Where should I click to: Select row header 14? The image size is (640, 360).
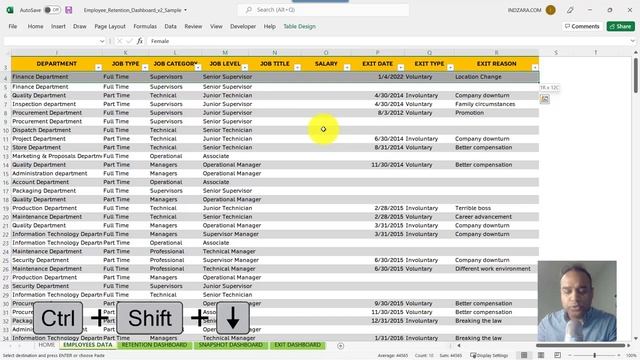click(6, 165)
